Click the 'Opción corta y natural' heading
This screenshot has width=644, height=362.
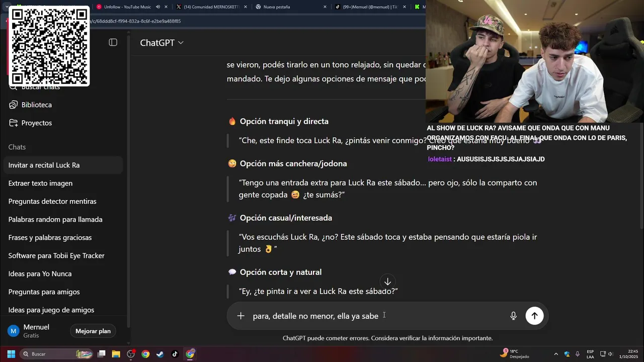[x=280, y=272]
